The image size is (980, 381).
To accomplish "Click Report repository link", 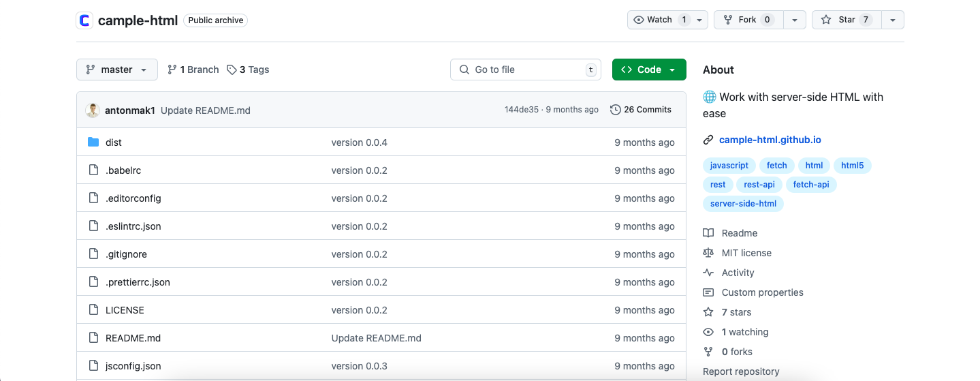I will (x=741, y=371).
